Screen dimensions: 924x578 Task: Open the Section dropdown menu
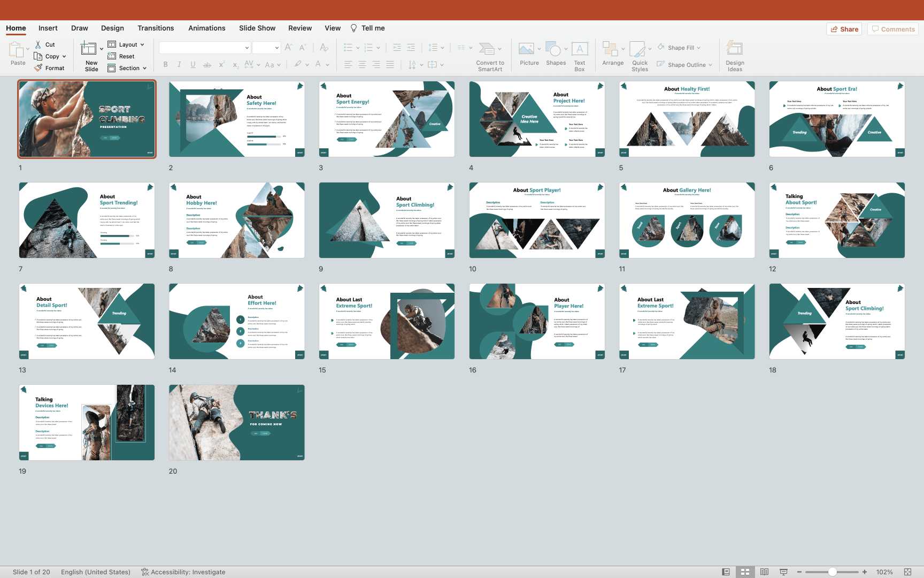point(144,68)
